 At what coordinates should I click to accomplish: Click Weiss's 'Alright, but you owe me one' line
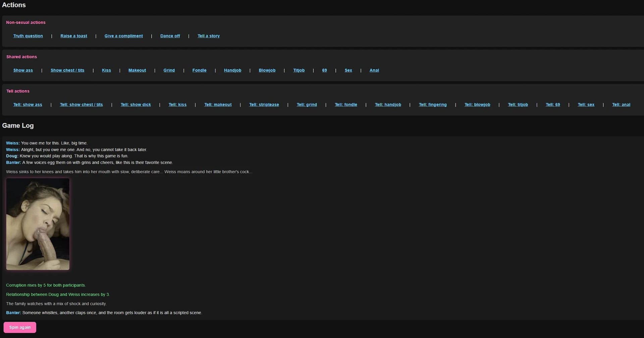point(76,150)
